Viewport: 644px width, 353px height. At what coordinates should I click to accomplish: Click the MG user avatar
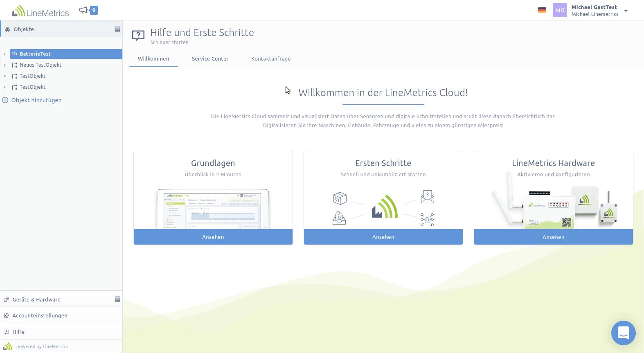(x=560, y=10)
